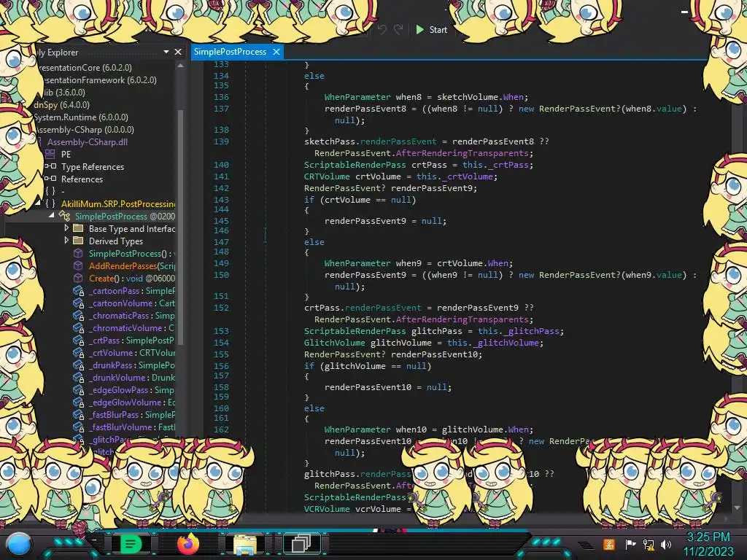Open the Start menu orb
747x560 pixels.
coord(19,545)
